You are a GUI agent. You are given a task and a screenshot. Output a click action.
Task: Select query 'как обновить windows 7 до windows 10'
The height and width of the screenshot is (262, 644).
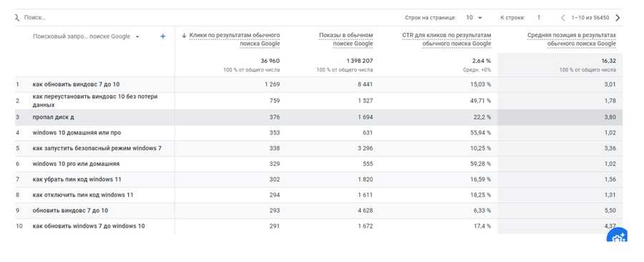pos(89,226)
